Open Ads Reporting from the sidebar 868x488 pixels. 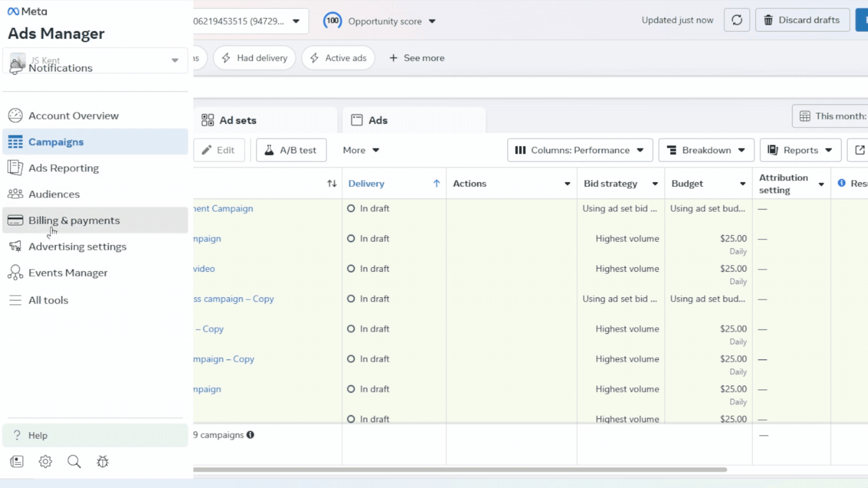(x=64, y=168)
